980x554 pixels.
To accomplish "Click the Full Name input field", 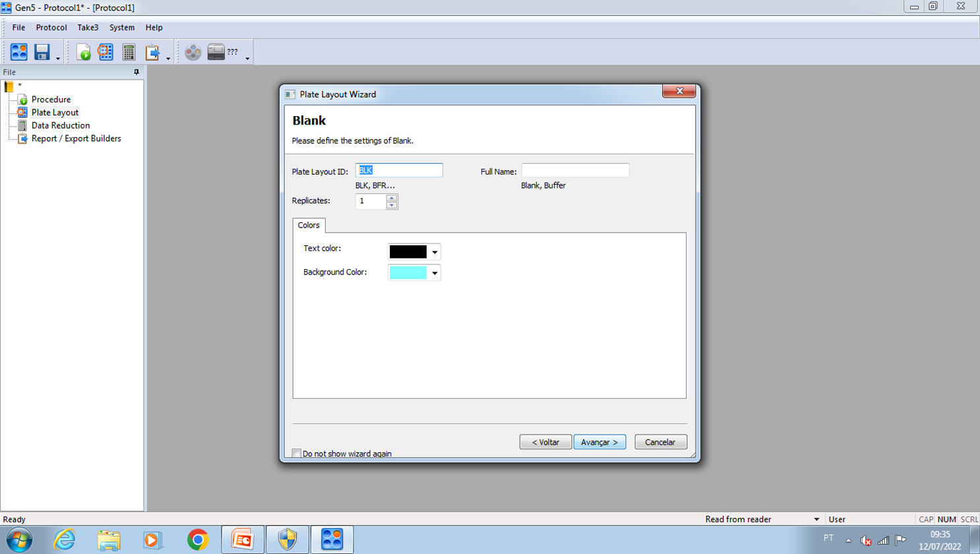I will [x=575, y=170].
